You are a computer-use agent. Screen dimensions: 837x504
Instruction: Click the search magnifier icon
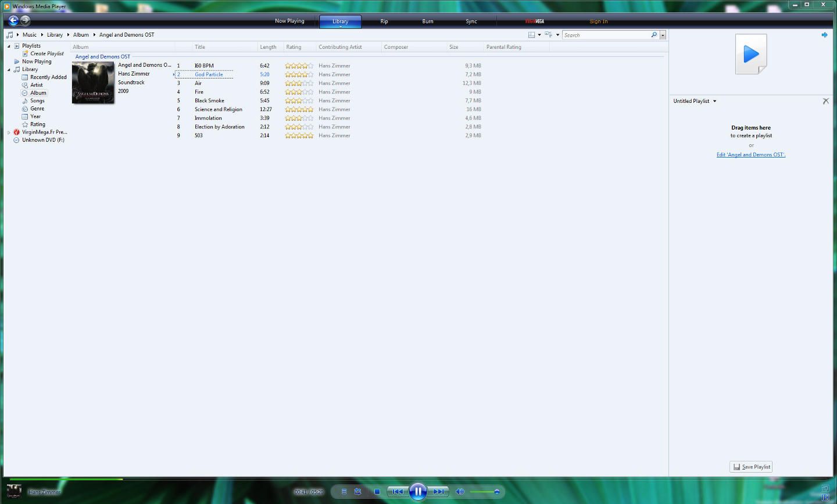point(654,35)
